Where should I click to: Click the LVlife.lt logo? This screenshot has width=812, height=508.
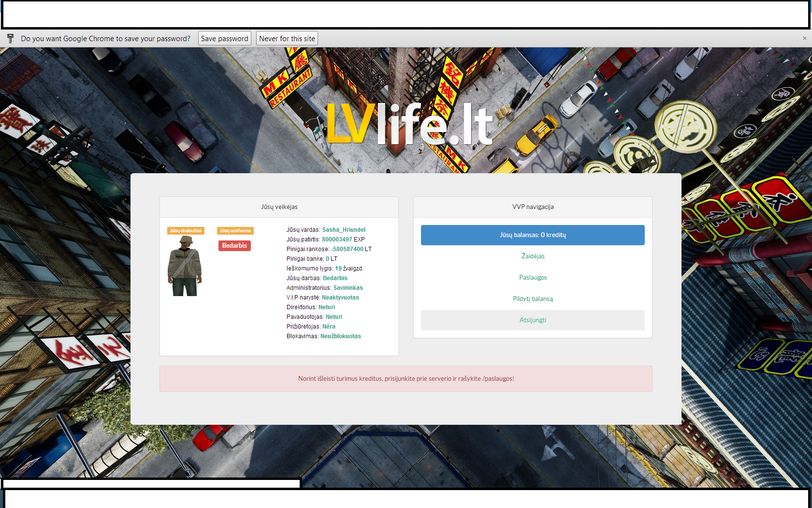pos(409,124)
